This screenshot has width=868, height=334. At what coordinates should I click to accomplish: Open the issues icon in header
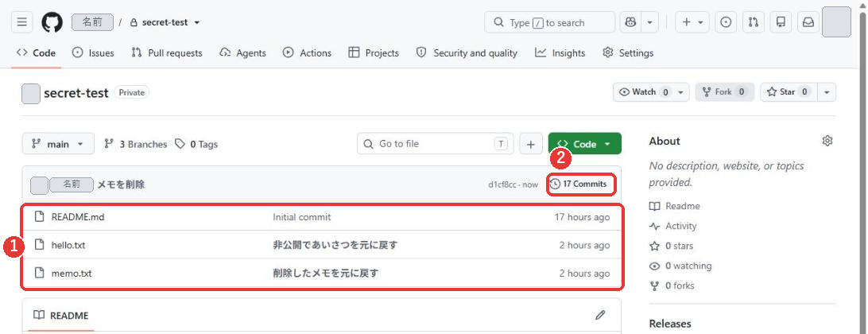pyautogui.click(x=727, y=22)
